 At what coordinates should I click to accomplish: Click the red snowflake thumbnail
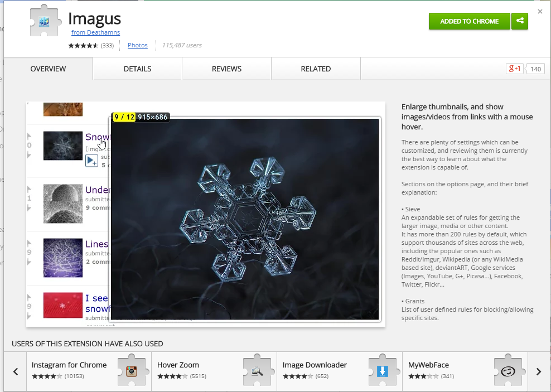(x=63, y=305)
